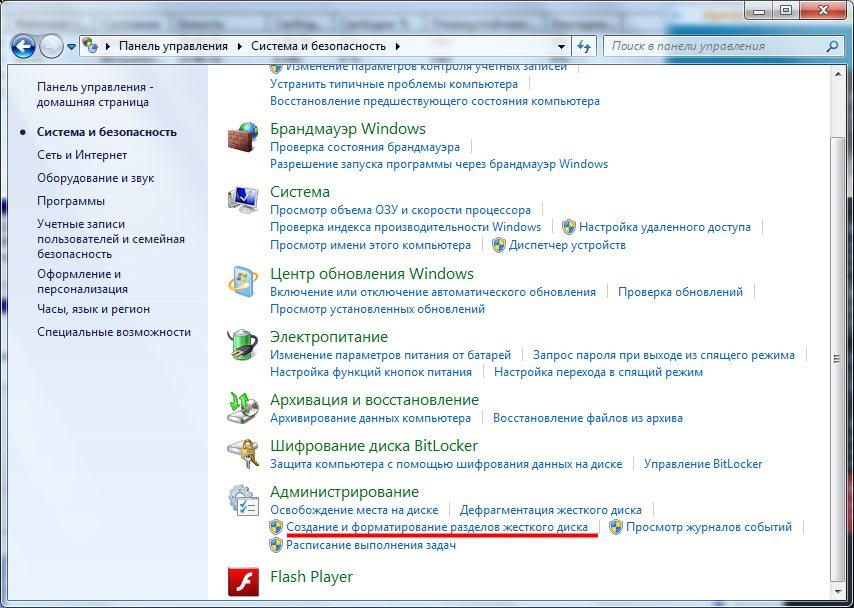The width and height of the screenshot is (854, 608).
Task: Open Настройка функций кнопок питания
Action: click(x=371, y=372)
